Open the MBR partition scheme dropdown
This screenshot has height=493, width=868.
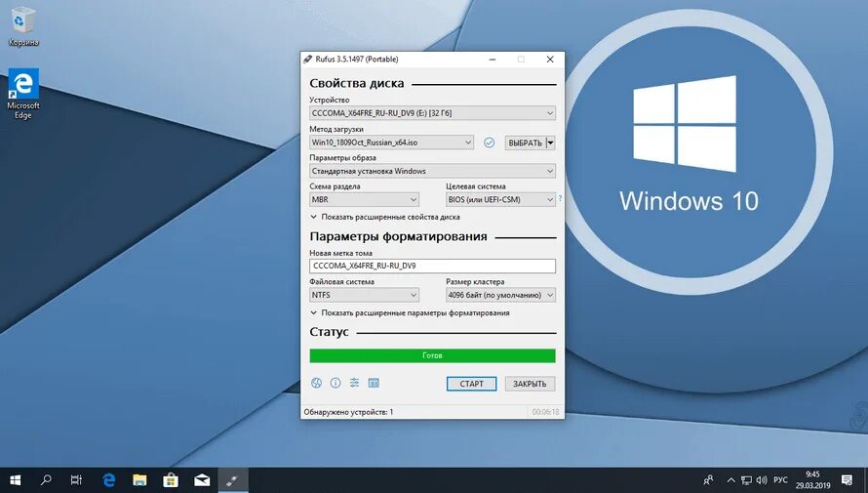[x=364, y=199]
